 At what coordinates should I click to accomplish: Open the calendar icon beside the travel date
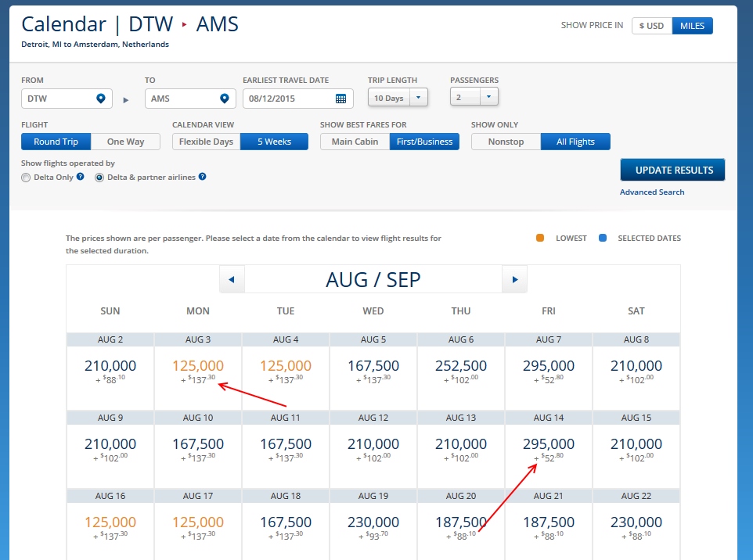[x=342, y=97]
